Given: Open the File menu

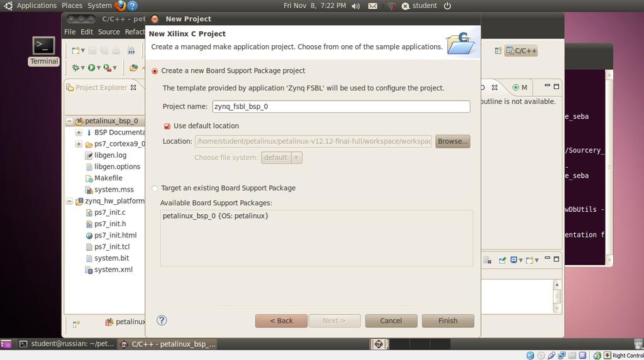Looking at the screenshot, I should coord(70,31).
